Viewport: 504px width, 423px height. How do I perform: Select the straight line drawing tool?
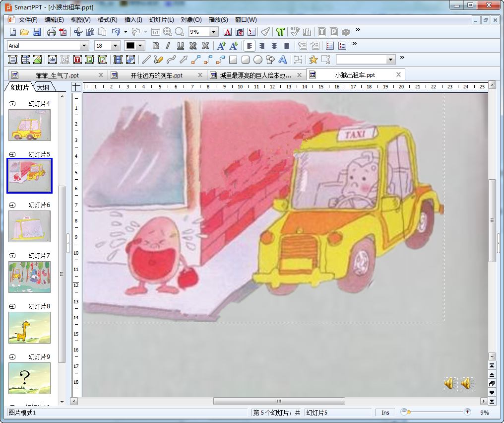(x=146, y=60)
